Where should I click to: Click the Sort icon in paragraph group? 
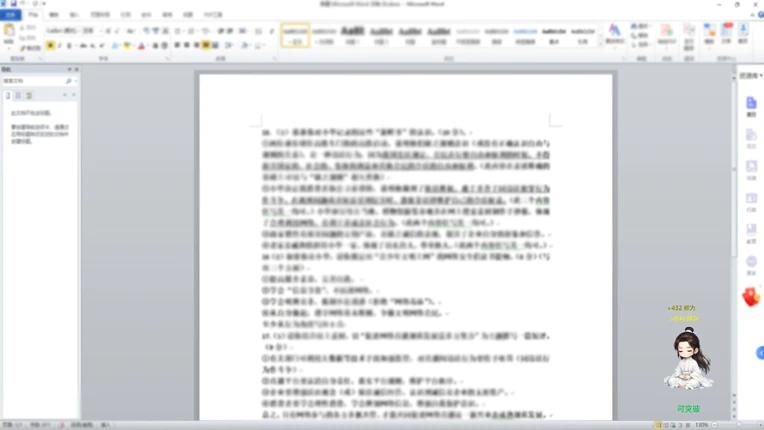click(x=258, y=31)
